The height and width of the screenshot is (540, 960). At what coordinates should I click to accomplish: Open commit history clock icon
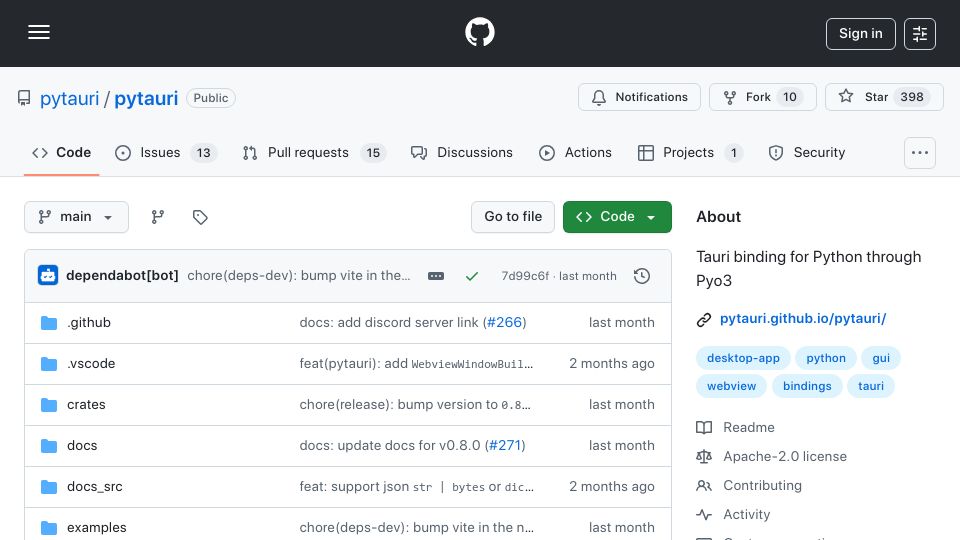point(642,276)
